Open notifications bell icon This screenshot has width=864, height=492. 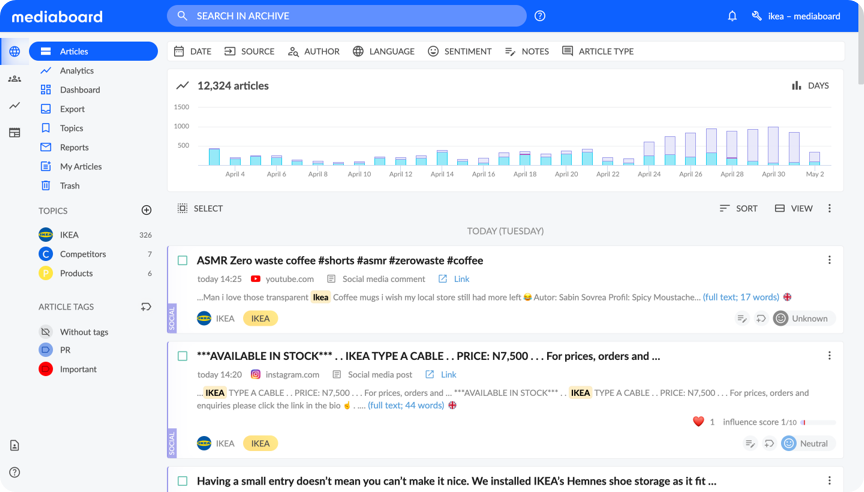732,16
